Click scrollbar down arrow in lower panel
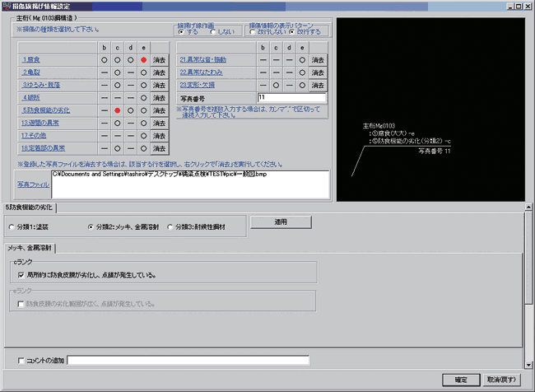 528,365
